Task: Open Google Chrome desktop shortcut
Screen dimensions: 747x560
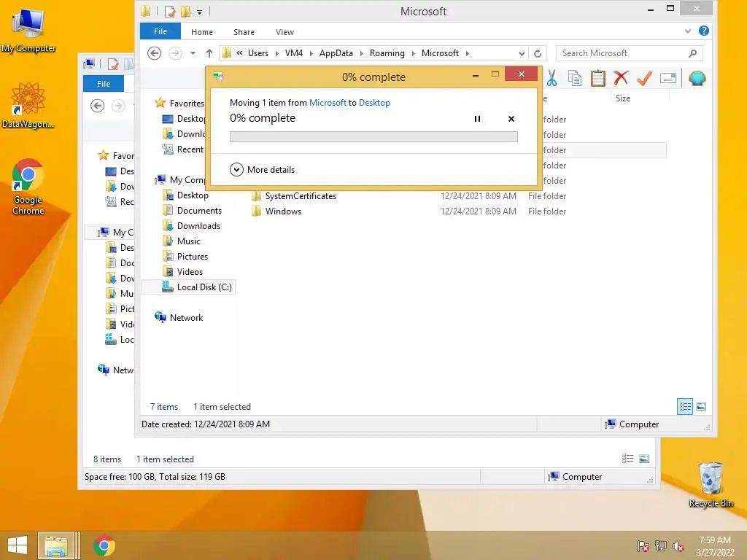Action: [28, 187]
